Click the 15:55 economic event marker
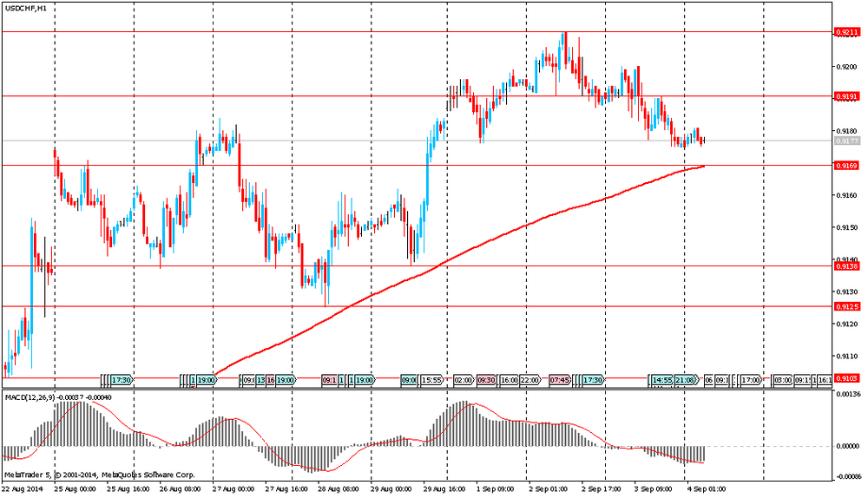The width and height of the screenshot is (868, 498). pyautogui.click(x=431, y=380)
